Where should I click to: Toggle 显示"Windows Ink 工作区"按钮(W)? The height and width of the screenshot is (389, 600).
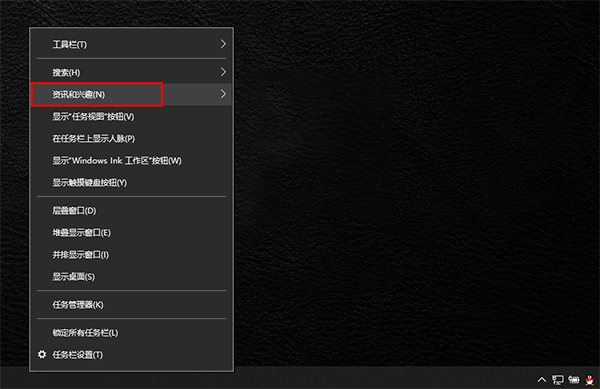click(131, 161)
